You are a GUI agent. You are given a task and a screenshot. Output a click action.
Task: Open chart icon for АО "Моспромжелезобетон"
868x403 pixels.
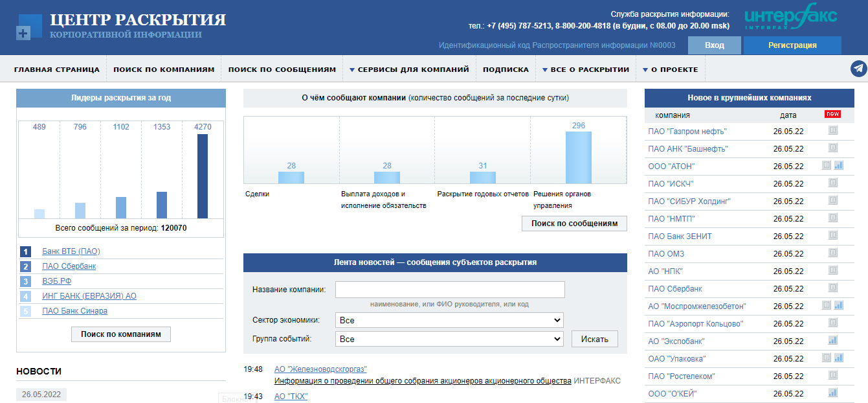[x=839, y=306]
